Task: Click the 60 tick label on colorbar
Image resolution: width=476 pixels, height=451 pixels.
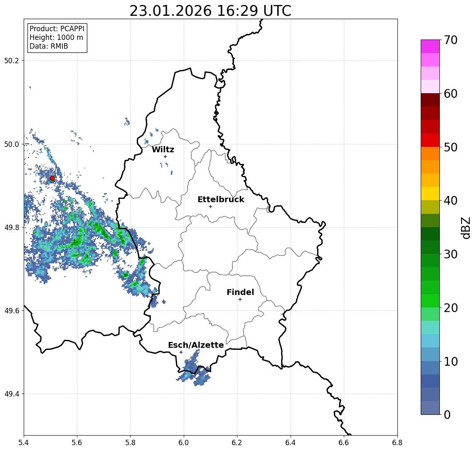Action: pos(451,94)
